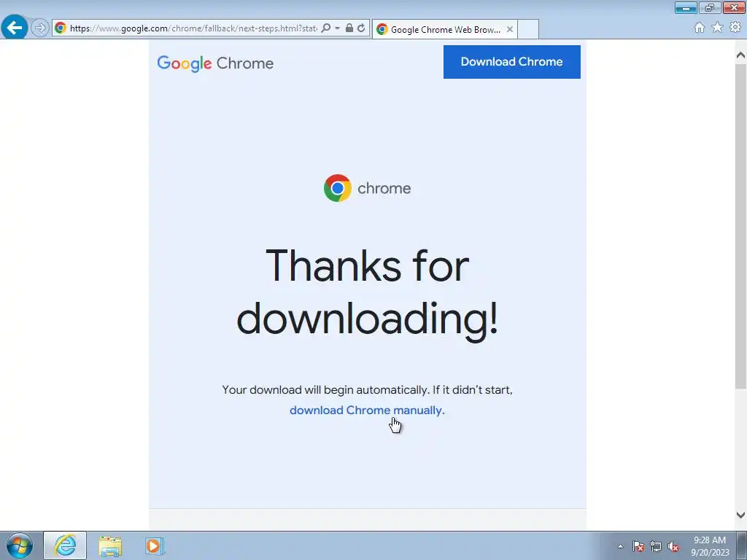Open the Tools gear menu

(735, 28)
